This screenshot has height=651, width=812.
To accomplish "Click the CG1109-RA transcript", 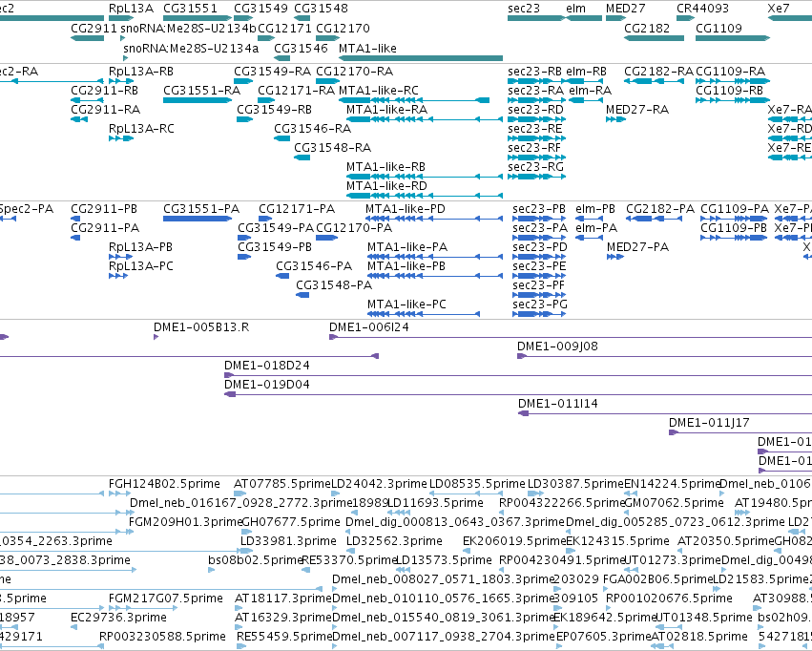I will coord(733,81).
